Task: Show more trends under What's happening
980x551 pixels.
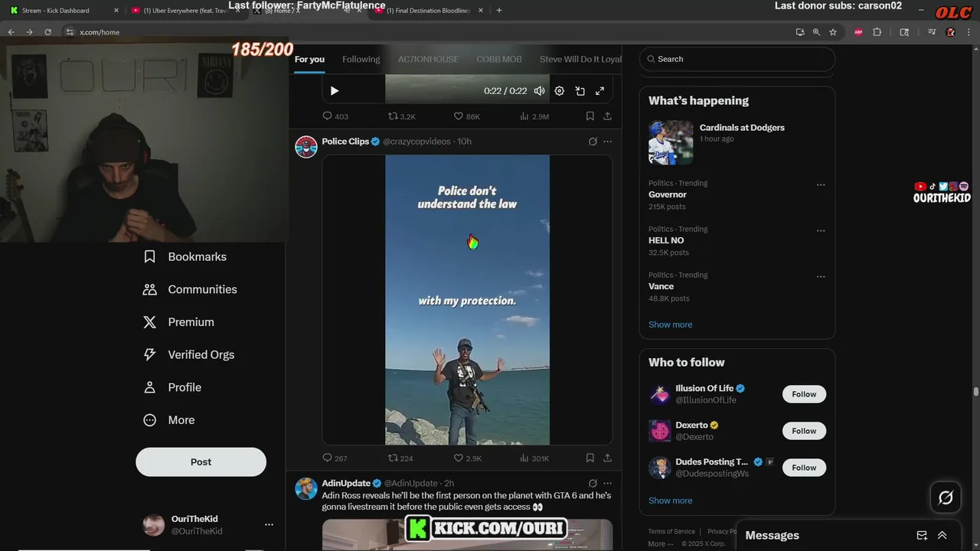Action: (x=670, y=324)
